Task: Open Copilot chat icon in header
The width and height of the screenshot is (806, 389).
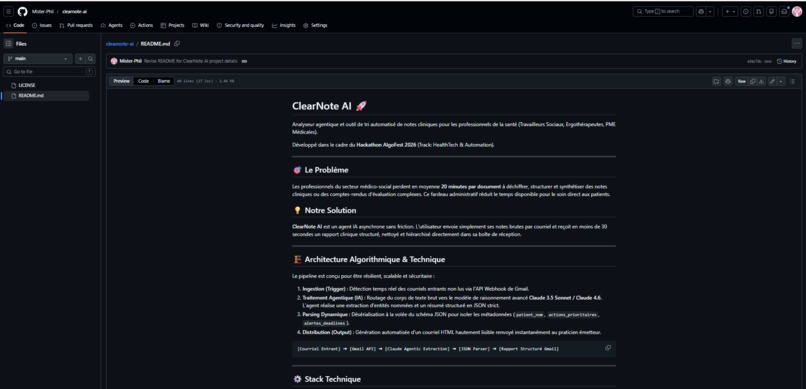Action: [x=701, y=11]
